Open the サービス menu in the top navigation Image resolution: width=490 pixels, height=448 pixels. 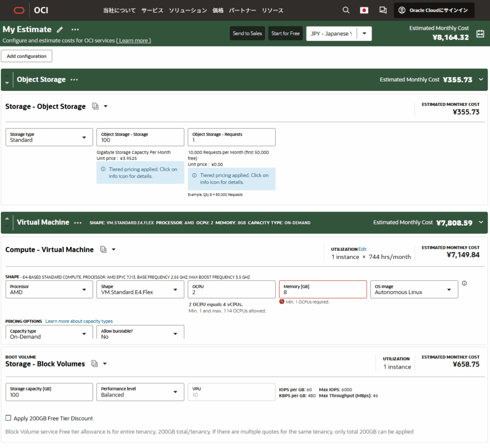click(x=152, y=11)
